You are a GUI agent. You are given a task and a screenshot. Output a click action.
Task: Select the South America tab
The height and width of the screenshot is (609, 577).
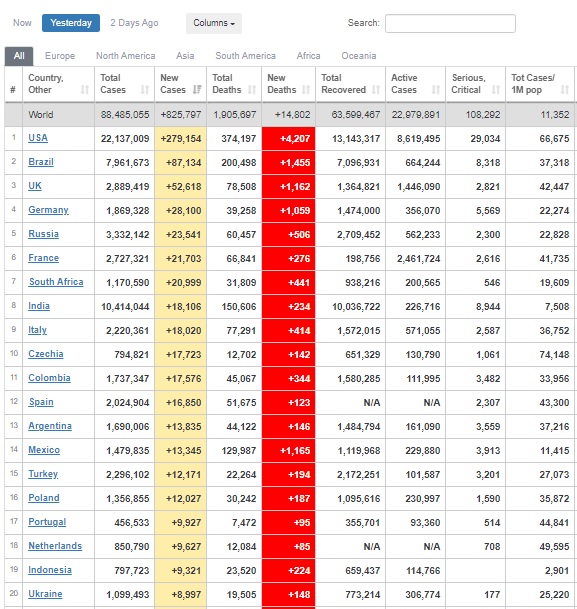pos(245,56)
